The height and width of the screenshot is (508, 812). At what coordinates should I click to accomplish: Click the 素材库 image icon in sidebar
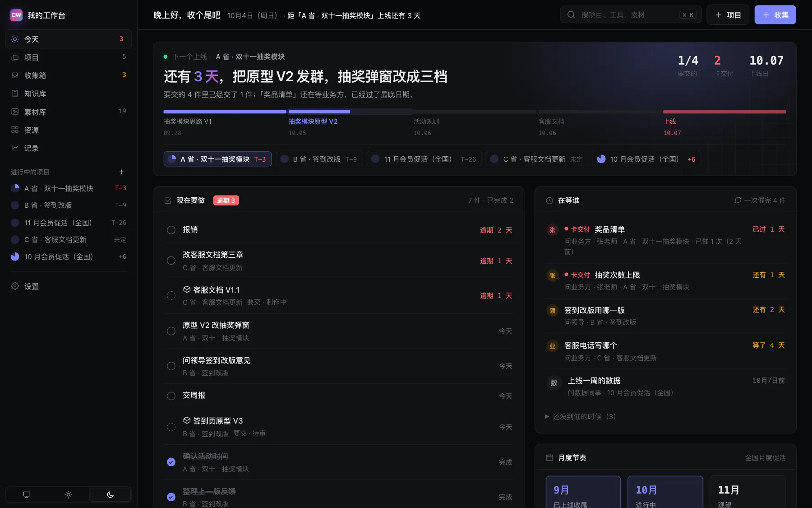15,112
